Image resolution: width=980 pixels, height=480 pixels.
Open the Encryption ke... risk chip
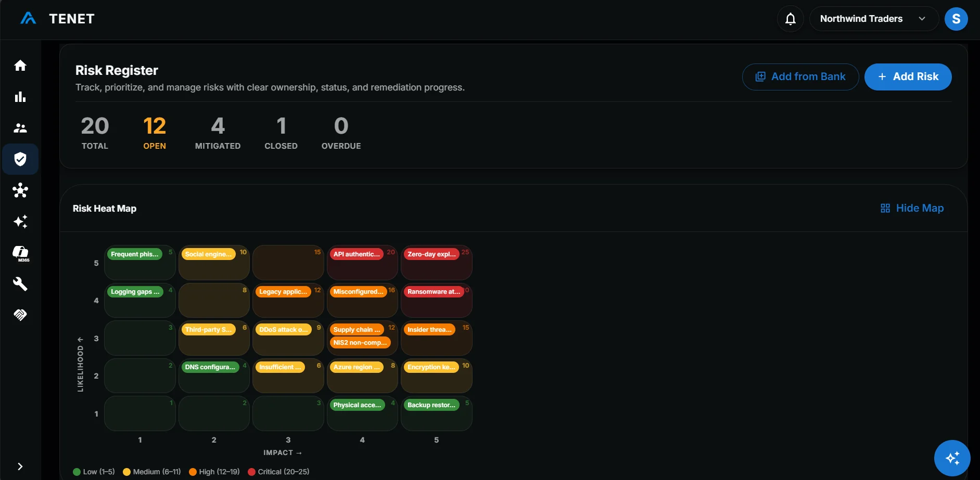tap(431, 367)
